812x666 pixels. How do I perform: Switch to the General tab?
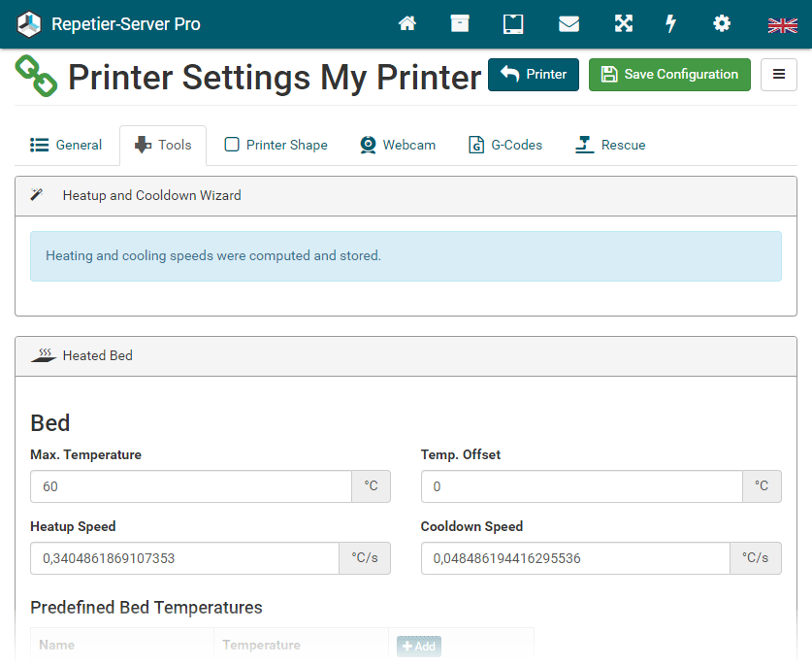(66, 146)
